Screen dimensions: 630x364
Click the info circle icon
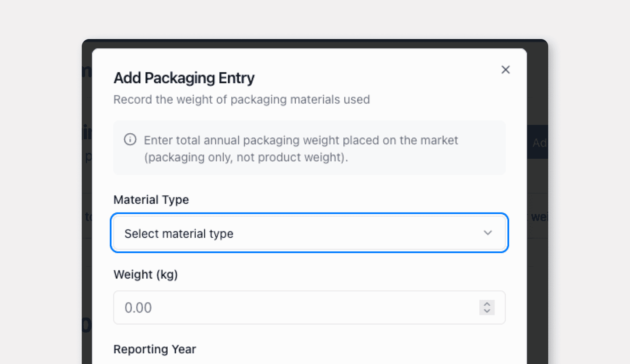(130, 140)
